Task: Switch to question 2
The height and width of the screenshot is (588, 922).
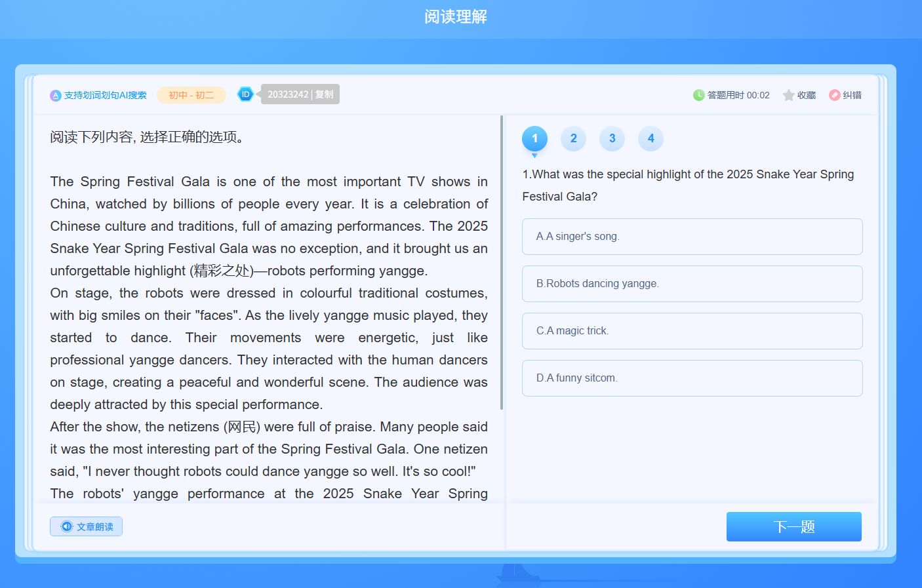Action: tap(573, 138)
